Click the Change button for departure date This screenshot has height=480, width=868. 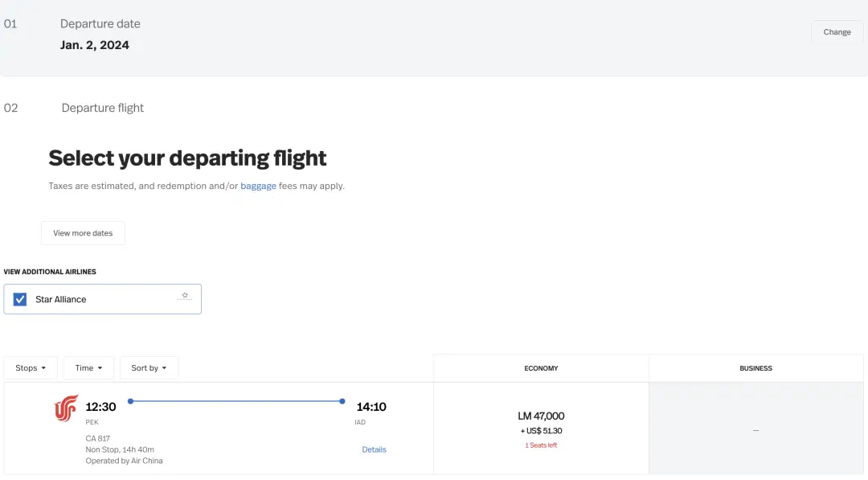(x=837, y=32)
